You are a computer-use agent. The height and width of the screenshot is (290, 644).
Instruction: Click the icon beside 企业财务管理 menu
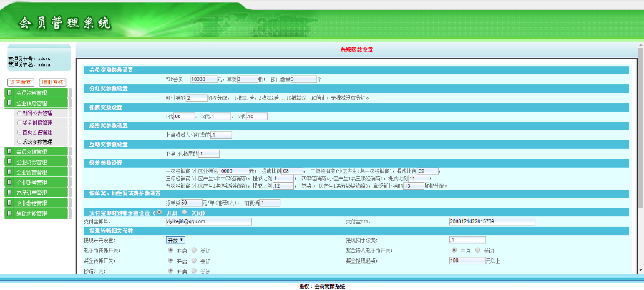coord(9,162)
